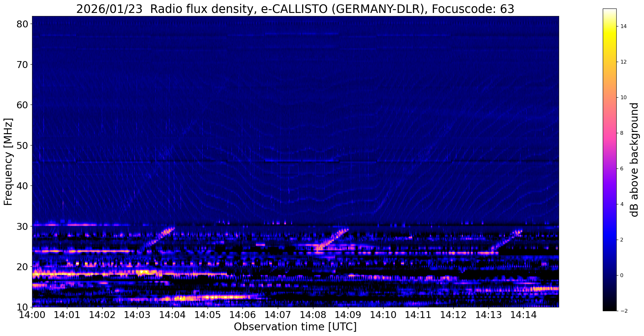This screenshot has height=336, width=644.
Task: Click the 30 MHz frequency tick label
Action: tap(23, 226)
